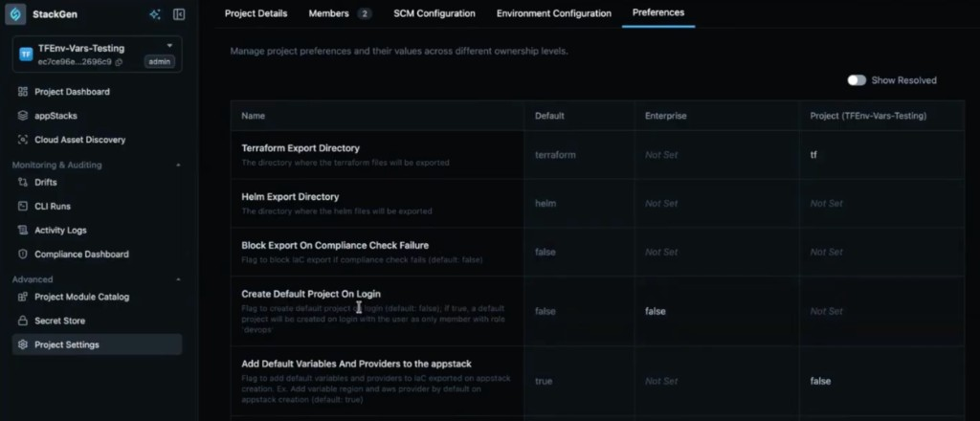This screenshot has width=980, height=421.
Task: Collapse the sidebar panel icon
Action: point(179,13)
